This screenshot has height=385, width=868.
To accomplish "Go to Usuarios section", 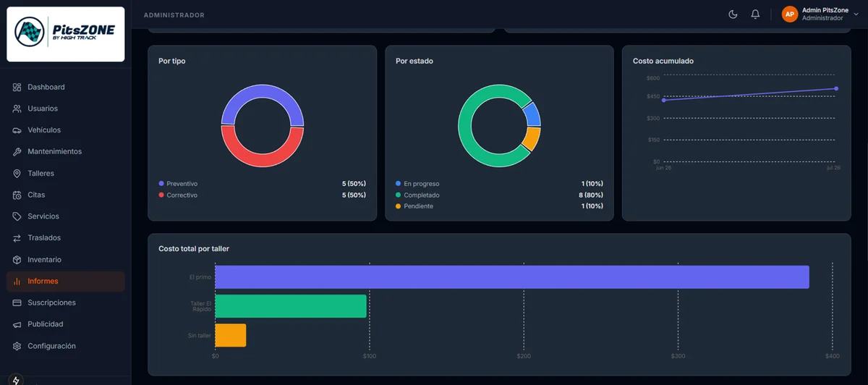I will [65, 109].
